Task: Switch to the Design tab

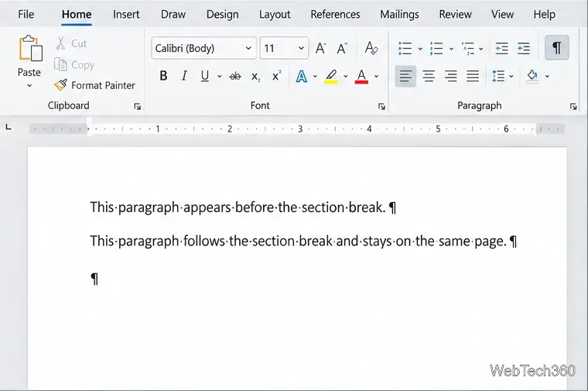Action: [222, 14]
